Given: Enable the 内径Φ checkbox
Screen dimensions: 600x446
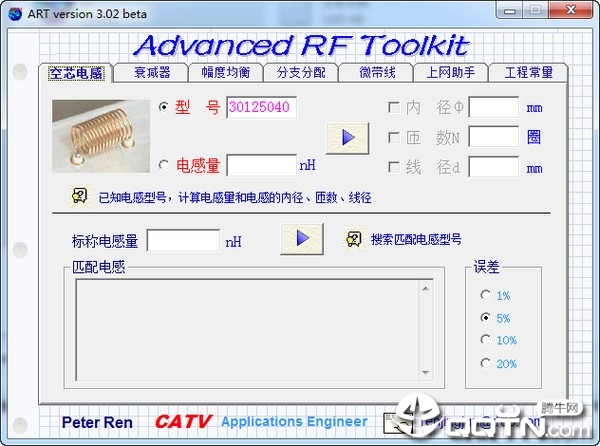Looking at the screenshot, I should point(394,107).
